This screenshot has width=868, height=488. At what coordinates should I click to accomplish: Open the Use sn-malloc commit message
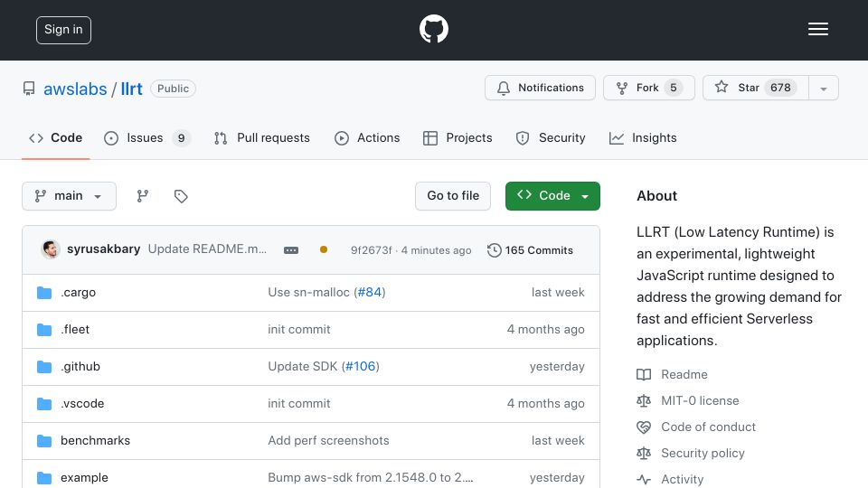tap(309, 292)
